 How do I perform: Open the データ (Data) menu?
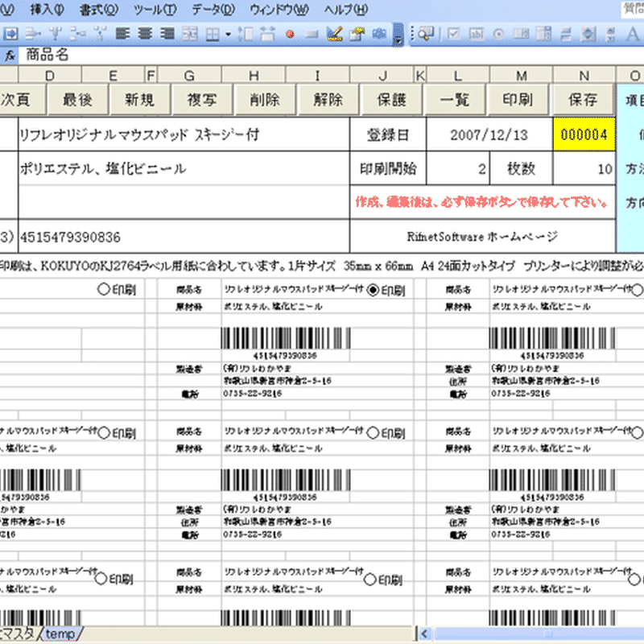point(213,9)
